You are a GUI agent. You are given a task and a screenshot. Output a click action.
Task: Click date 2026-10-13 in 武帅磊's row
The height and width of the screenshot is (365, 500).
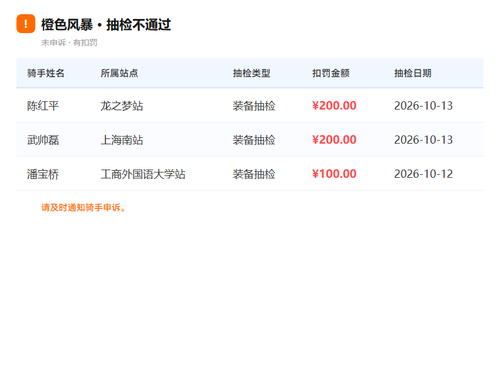pyautogui.click(x=423, y=140)
